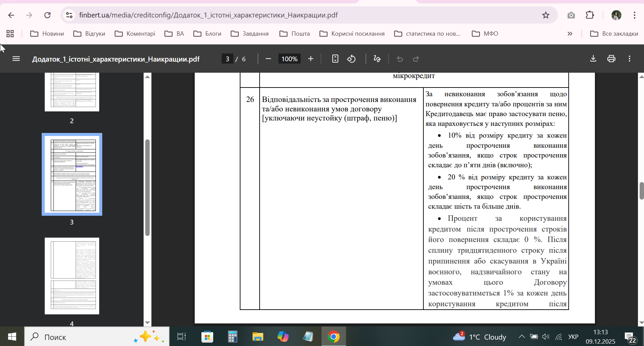Open the clock and calendar flyout
The height and width of the screenshot is (346, 644).
tap(601, 337)
